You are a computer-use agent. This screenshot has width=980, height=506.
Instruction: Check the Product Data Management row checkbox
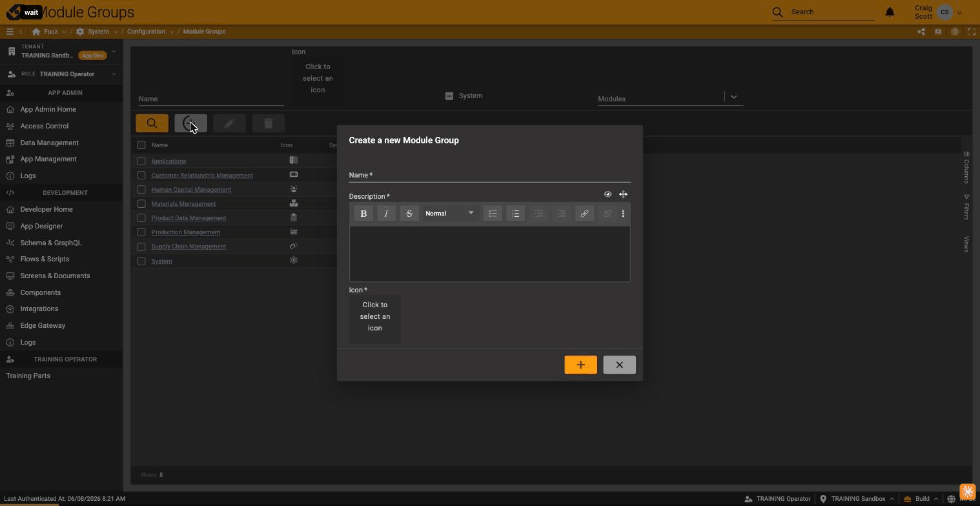[141, 218]
